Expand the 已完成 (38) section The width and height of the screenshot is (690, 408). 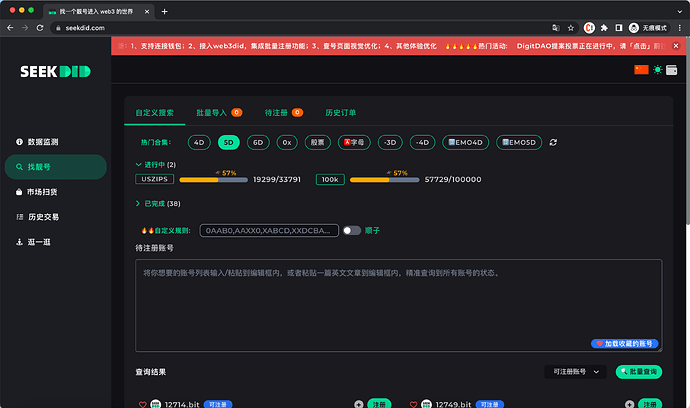coord(158,203)
